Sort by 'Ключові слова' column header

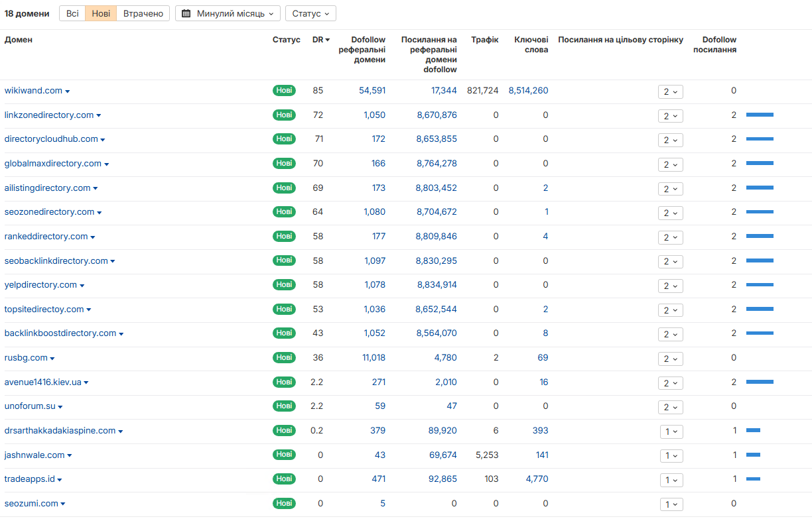pyautogui.click(x=531, y=44)
